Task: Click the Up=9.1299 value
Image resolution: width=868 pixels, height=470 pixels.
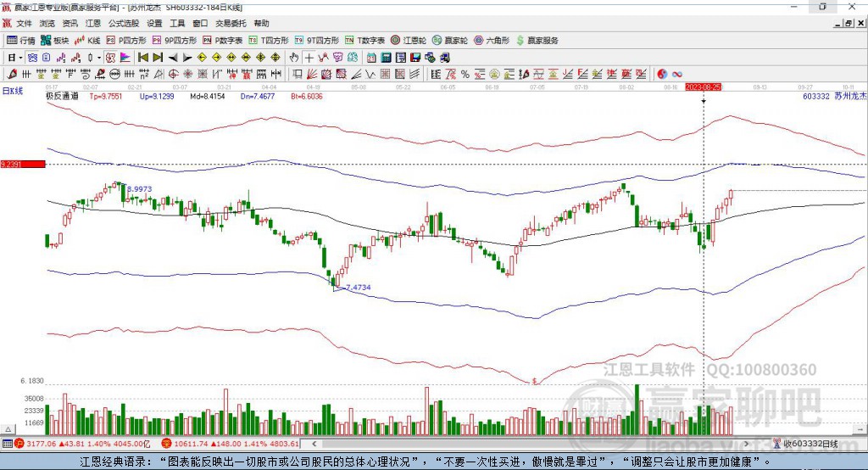Action: (157, 96)
